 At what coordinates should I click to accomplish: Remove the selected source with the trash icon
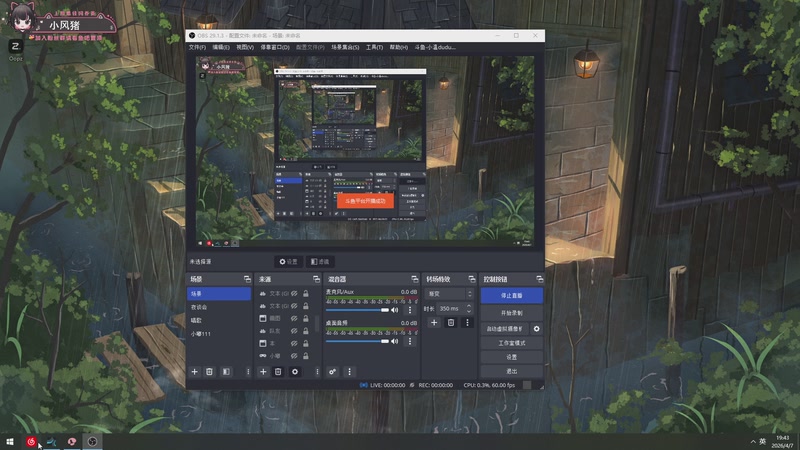pyautogui.click(x=278, y=371)
